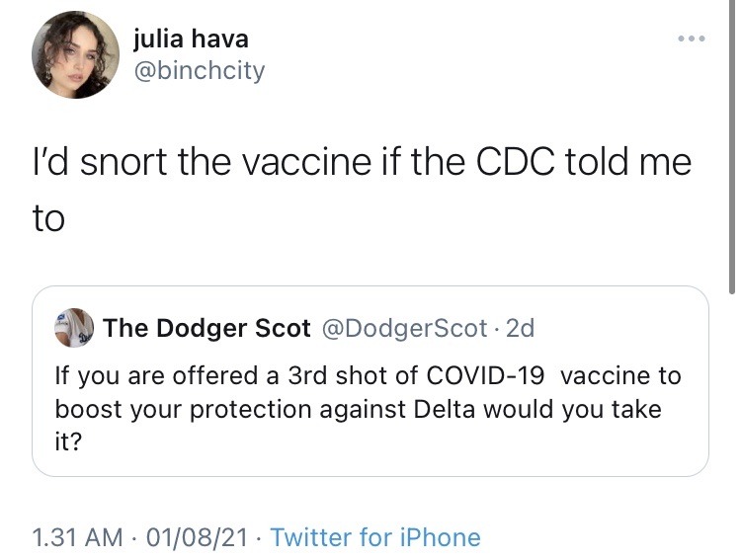Open julia hava's profile picture
741x560 pixels.
(x=76, y=55)
